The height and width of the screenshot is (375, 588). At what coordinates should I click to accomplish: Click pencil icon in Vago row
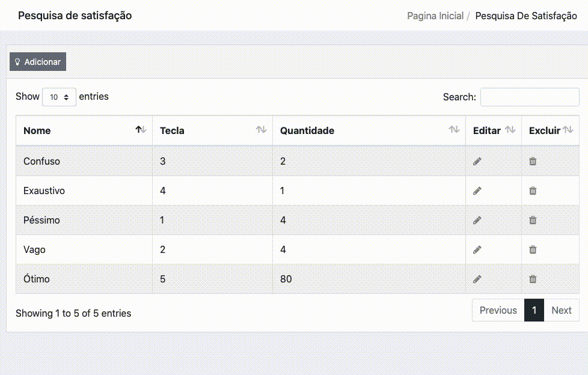point(477,249)
